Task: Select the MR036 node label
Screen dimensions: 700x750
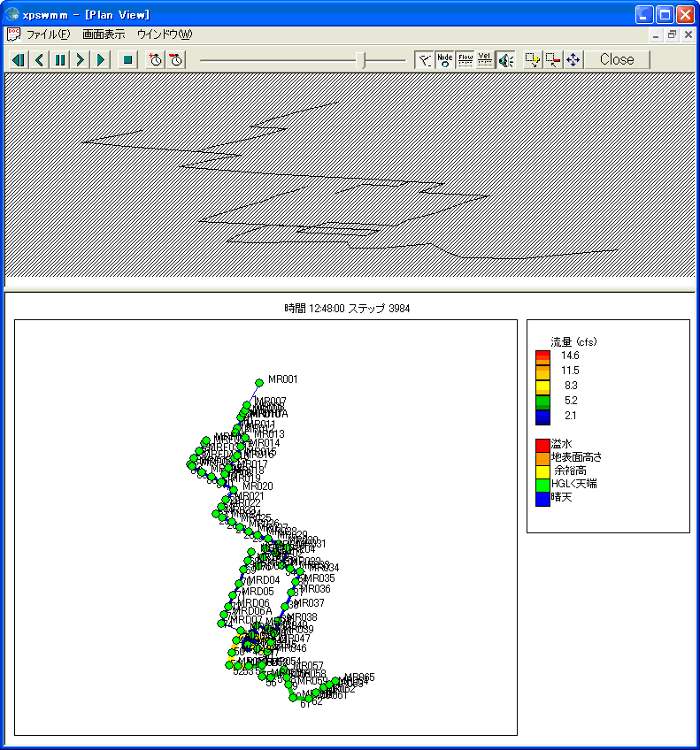Action: (315, 589)
